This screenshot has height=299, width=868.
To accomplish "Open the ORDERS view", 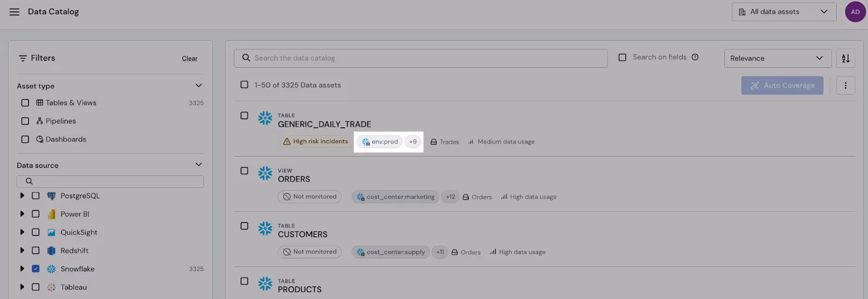I will pos(294,179).
